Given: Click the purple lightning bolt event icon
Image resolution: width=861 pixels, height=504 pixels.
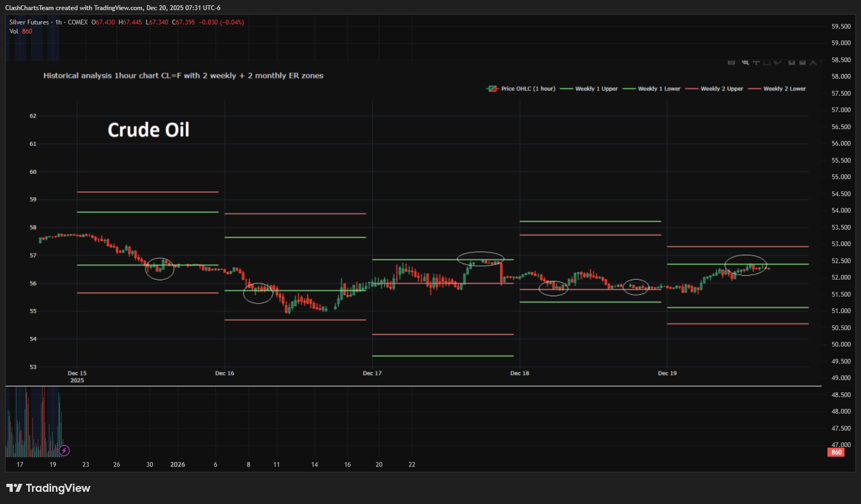Looking at the screenshot, I should tap(64, 451).
